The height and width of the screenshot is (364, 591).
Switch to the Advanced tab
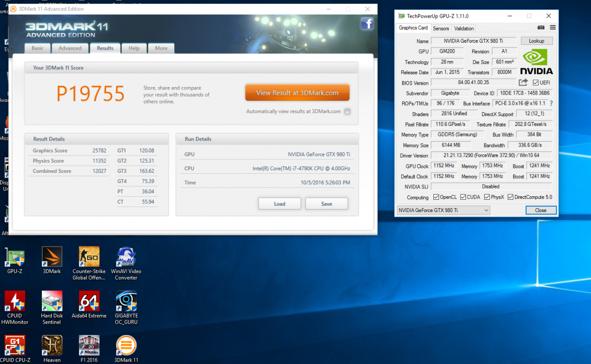pyautogui.click(x=70, y=48)
